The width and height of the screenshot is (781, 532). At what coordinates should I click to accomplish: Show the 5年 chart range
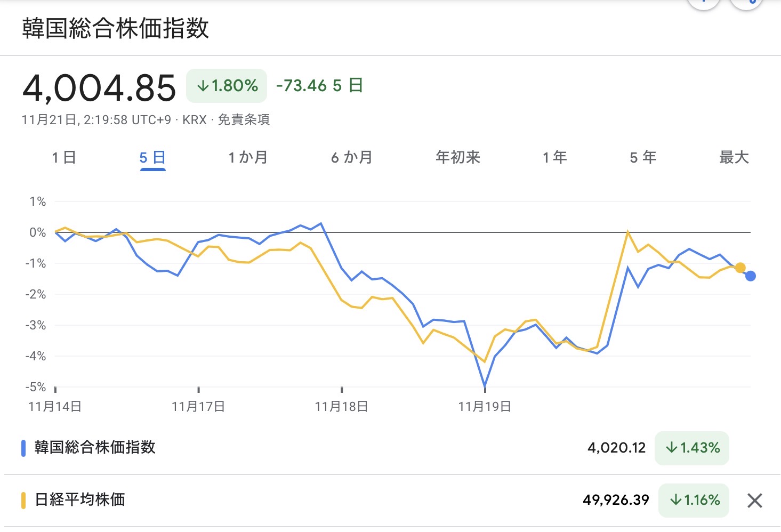pos(643,158)
